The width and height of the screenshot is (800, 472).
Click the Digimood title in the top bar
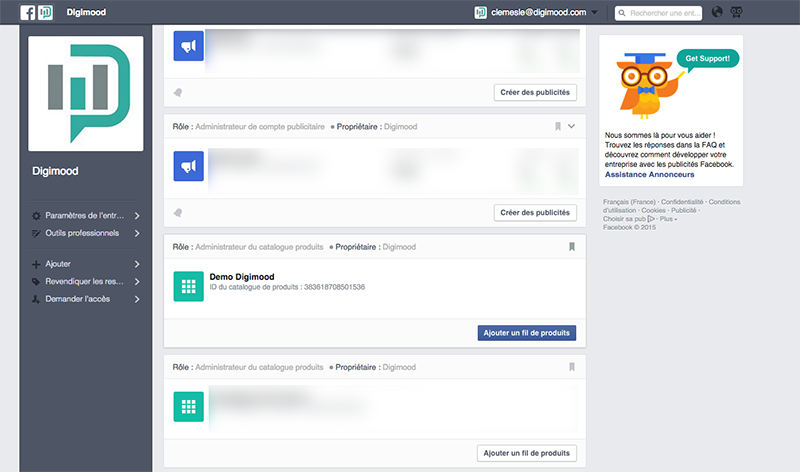click(86, 12)
